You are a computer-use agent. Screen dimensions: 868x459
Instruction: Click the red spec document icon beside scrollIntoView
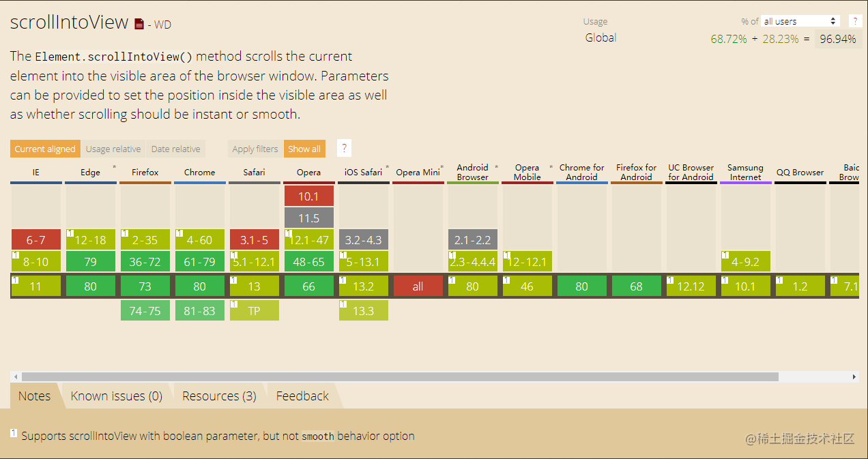click(139, 24)
